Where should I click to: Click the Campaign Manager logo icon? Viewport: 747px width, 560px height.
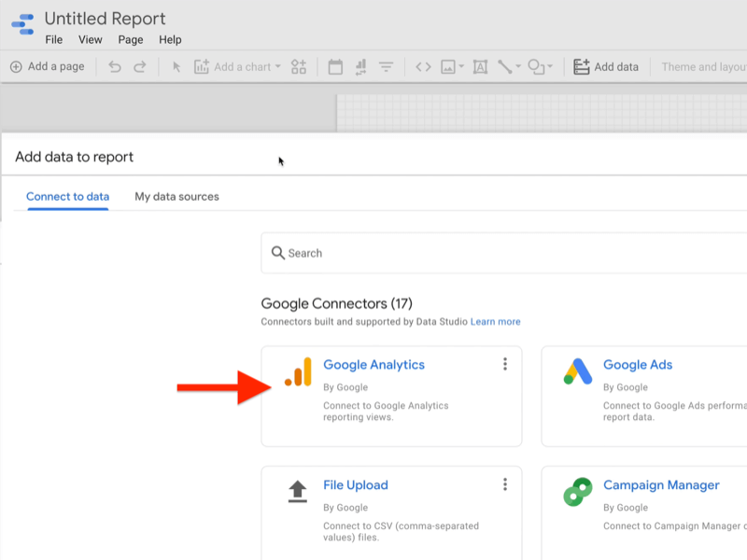(578, 492)
